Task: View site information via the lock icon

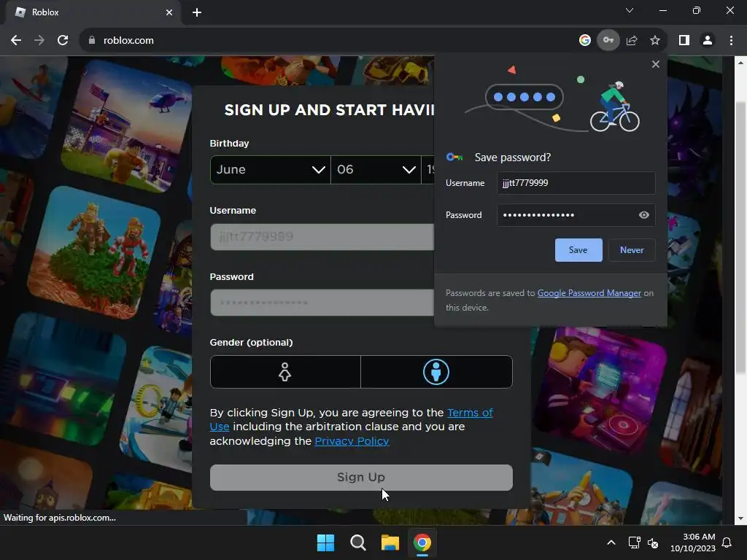Action: (x=92, y=41)
